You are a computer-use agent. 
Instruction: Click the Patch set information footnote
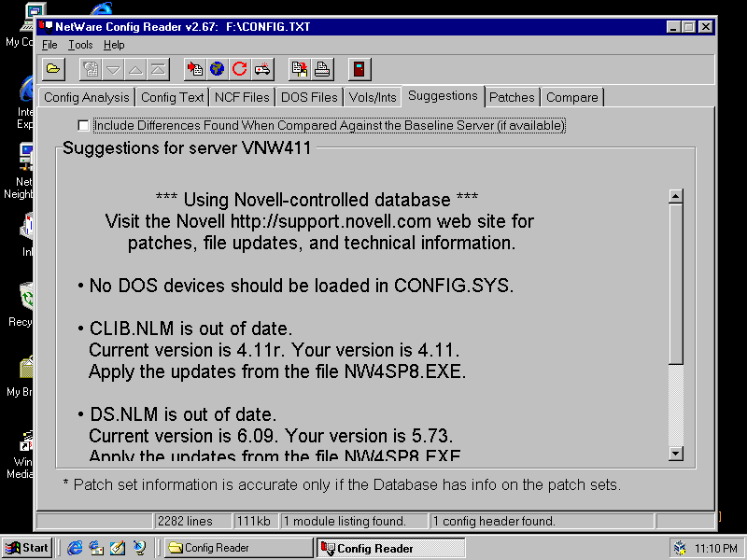tap(342, 484)
